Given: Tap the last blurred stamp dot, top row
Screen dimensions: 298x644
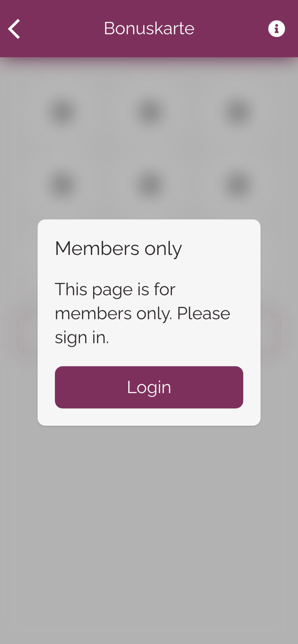Looking at the screenshot, I should tap(237, 112).
